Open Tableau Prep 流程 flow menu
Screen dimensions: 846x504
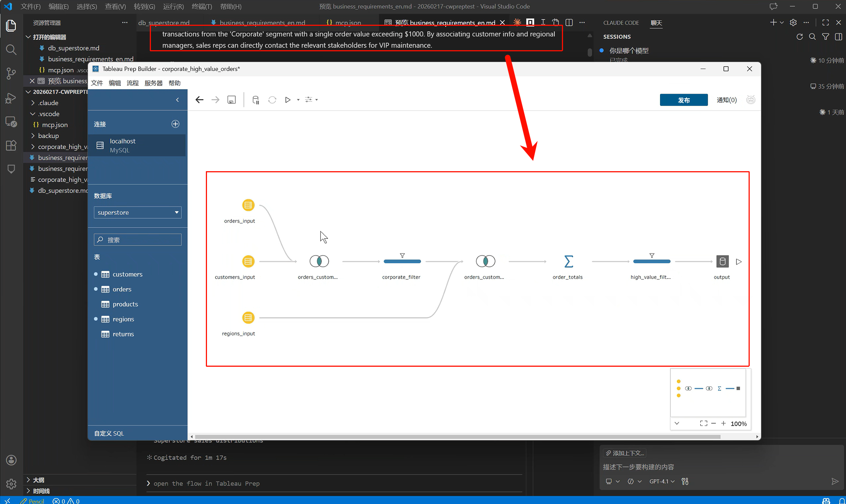click(x=132, y=83)
